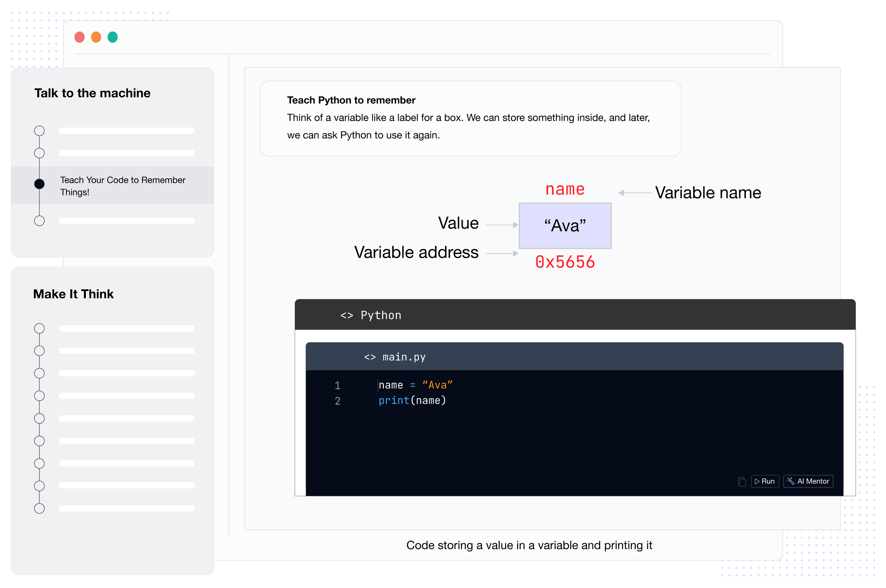Screen dimensions: 886x588
Task: Select first lesson circle under Talk to the machine
Action: click(x=39, y=130)
